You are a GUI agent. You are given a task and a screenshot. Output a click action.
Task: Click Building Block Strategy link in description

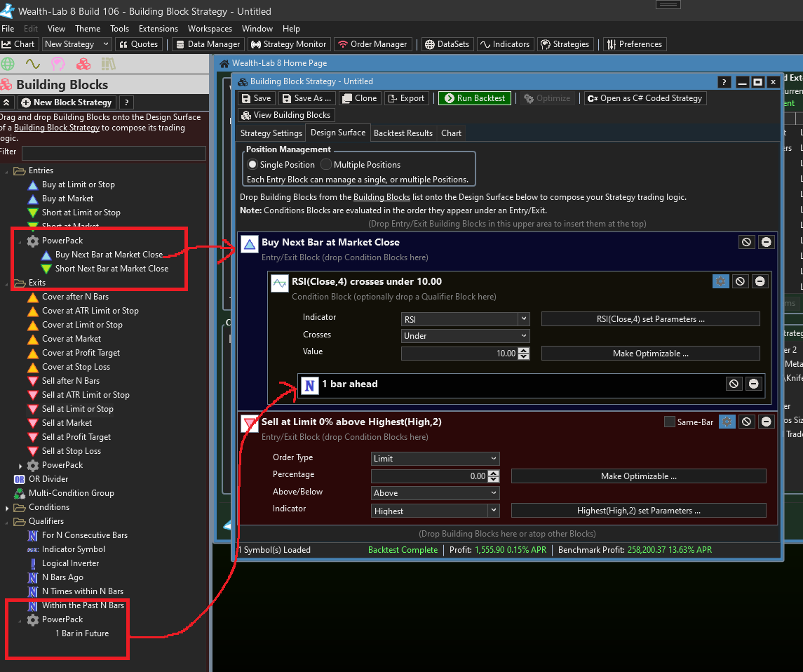pyautogui.click(x=57, y=128)
